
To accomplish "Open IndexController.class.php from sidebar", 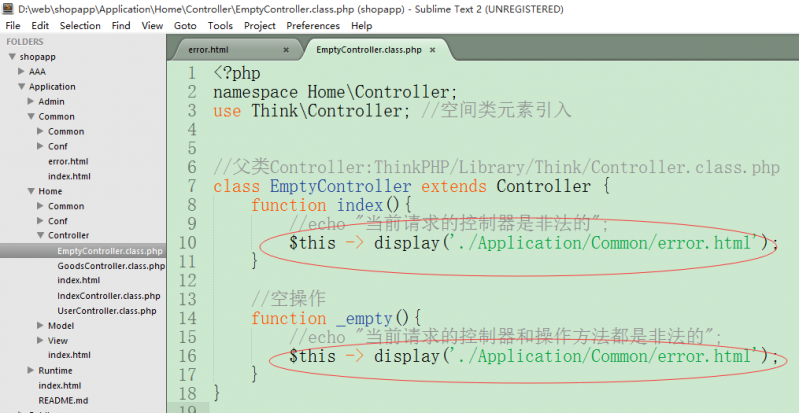I will (x=108, y=296).
